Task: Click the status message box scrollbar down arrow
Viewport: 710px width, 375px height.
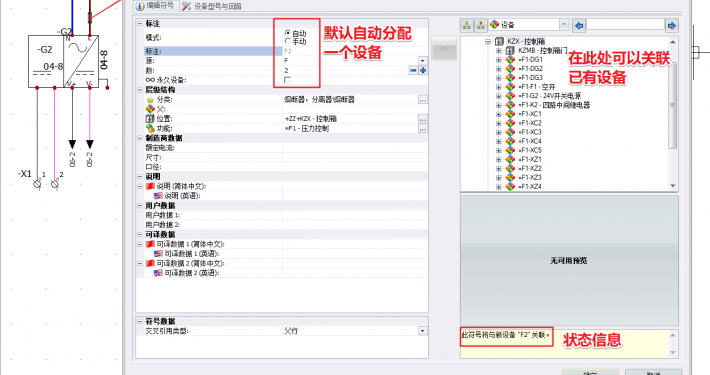Action: pyautogui.click(x=672, y=352)
